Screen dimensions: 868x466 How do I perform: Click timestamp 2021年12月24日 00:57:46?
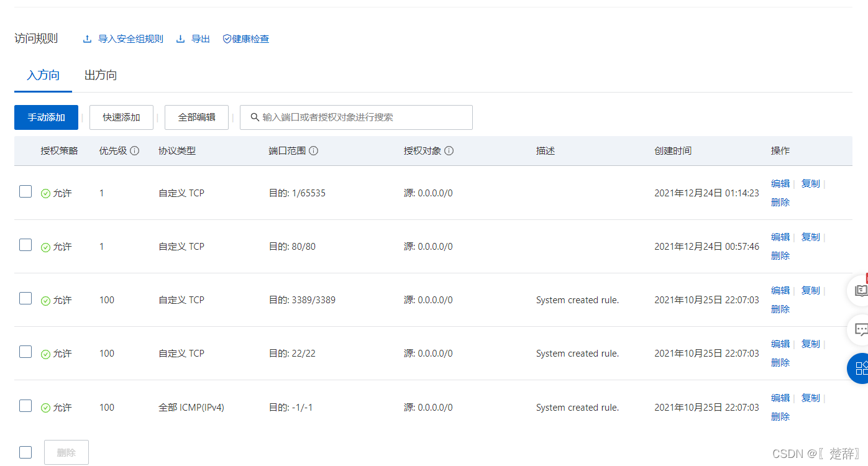[x=706, y=247]
